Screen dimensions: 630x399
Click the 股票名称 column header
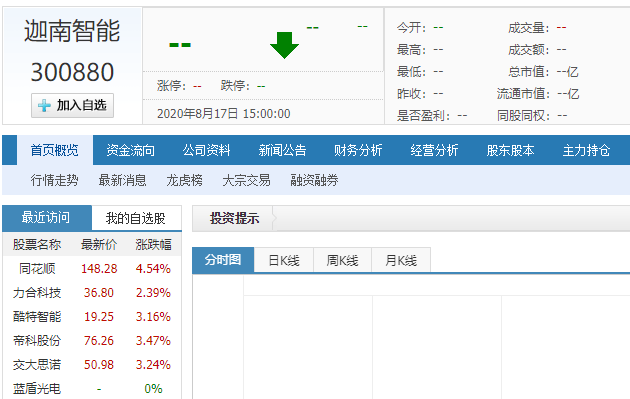[37, 244]
